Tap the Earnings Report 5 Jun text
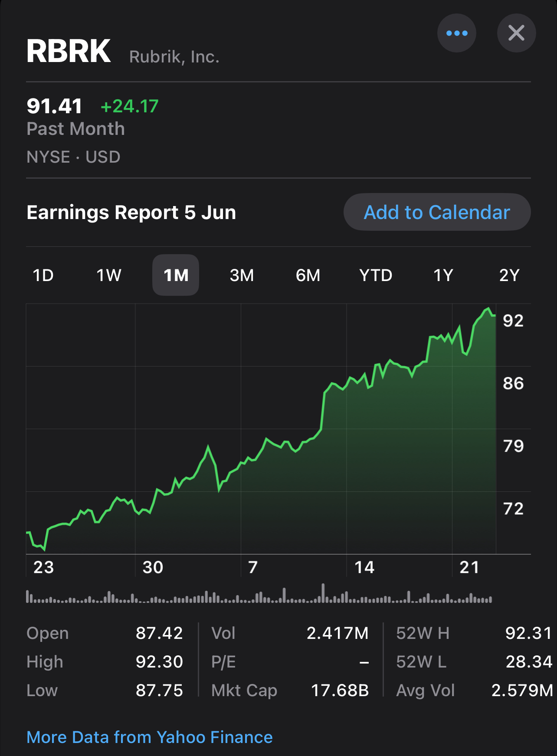The width and height of the screenshot is (557, 756). pos(131,213)
